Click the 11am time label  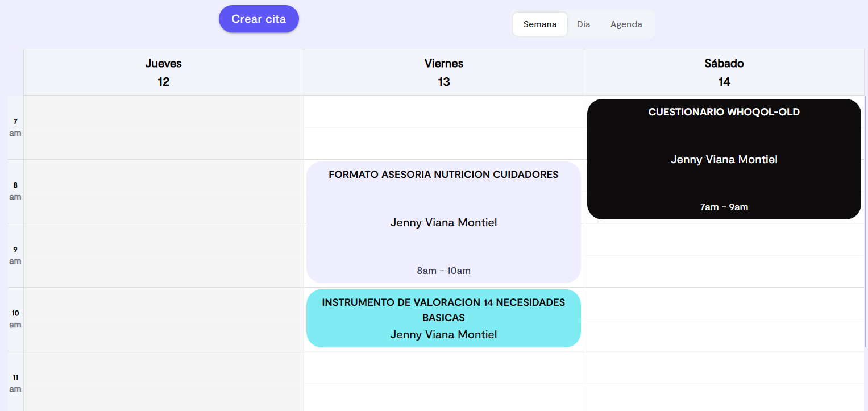click(15, 383)
